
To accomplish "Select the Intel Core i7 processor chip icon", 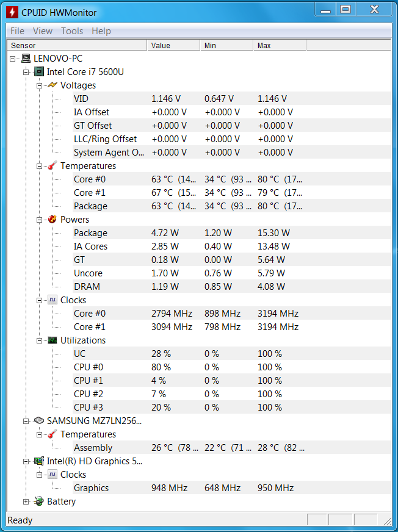I will click(x=39, y=72).
